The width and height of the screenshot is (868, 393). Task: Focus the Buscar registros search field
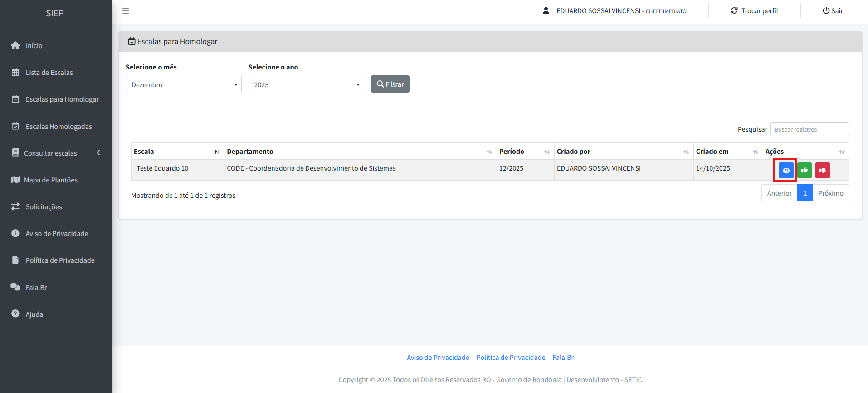point(809,129)
